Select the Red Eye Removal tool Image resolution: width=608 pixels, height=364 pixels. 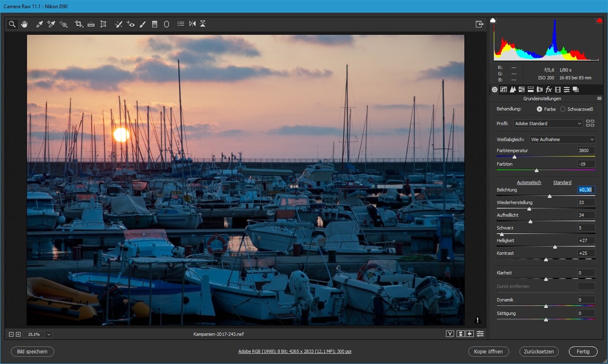click(x=131, y=24)
